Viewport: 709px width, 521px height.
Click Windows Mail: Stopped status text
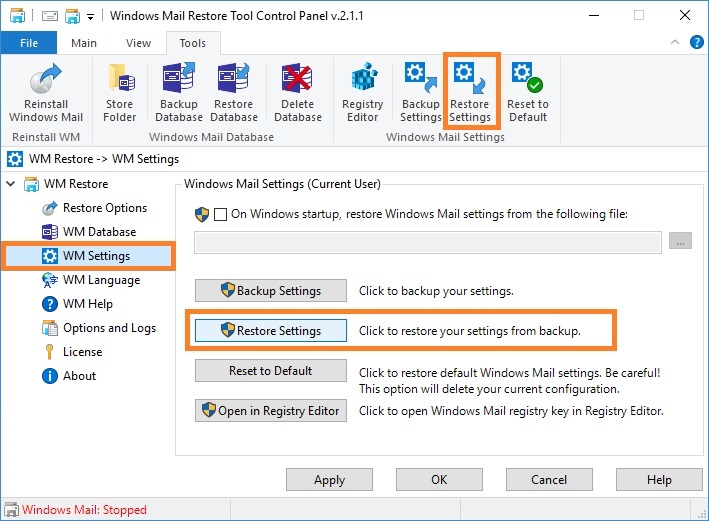(x=84, y=510)
